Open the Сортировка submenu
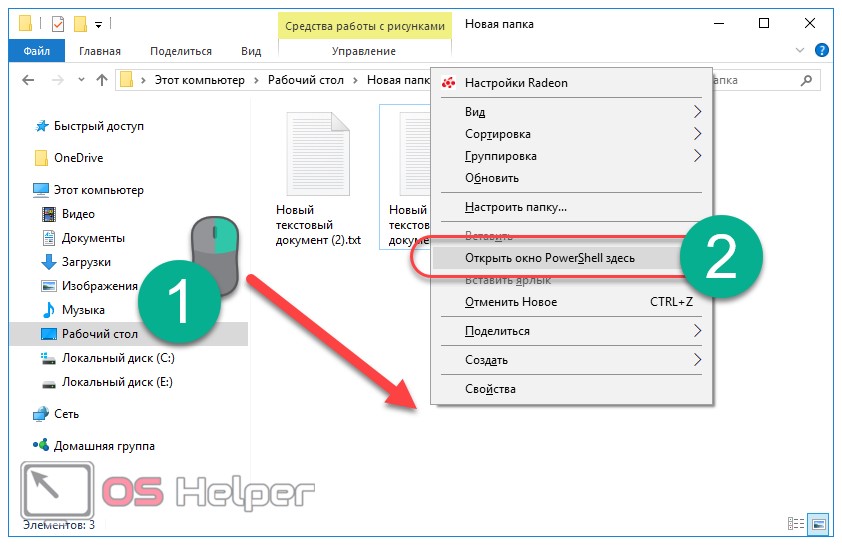842x546 pixels. click(x=571, y=134)
